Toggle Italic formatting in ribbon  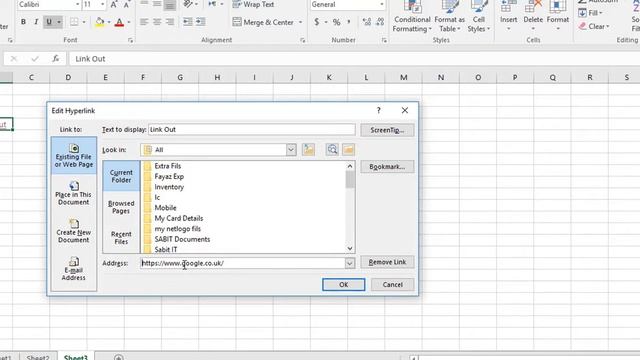[36, 22]
